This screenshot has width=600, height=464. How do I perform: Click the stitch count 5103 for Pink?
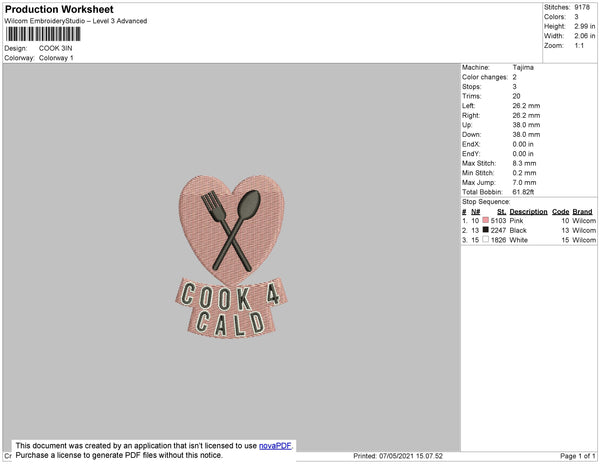[498, 221]
